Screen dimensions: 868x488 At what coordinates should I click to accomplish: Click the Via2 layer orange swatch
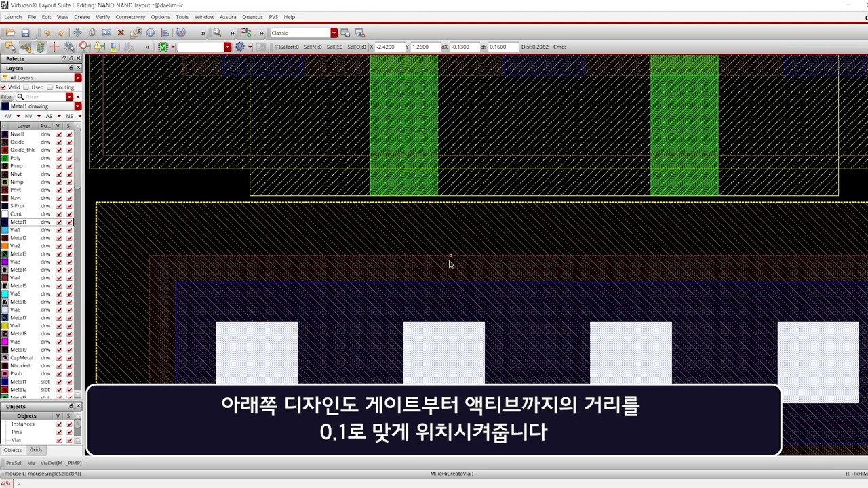(5, 246)
